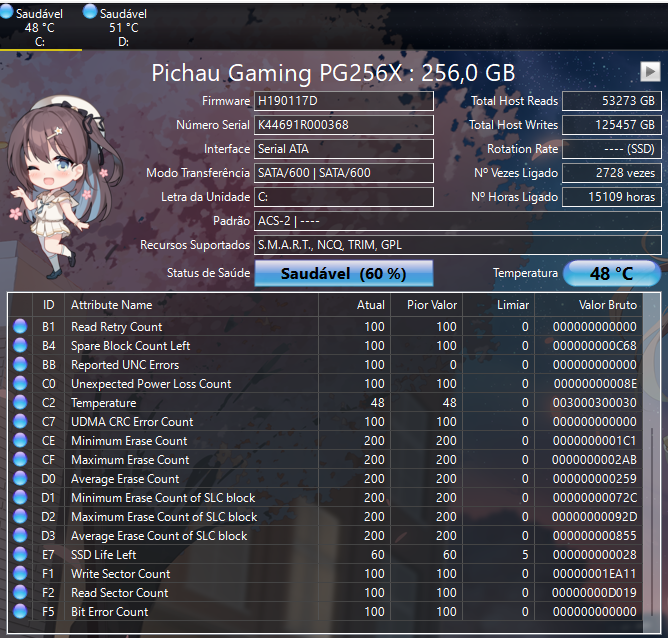The height and width of the screenshot is (638, 668).
Task: Select the Spare Block Count Left attribute name
Action: pyautogui.click(x=130, y=345)
